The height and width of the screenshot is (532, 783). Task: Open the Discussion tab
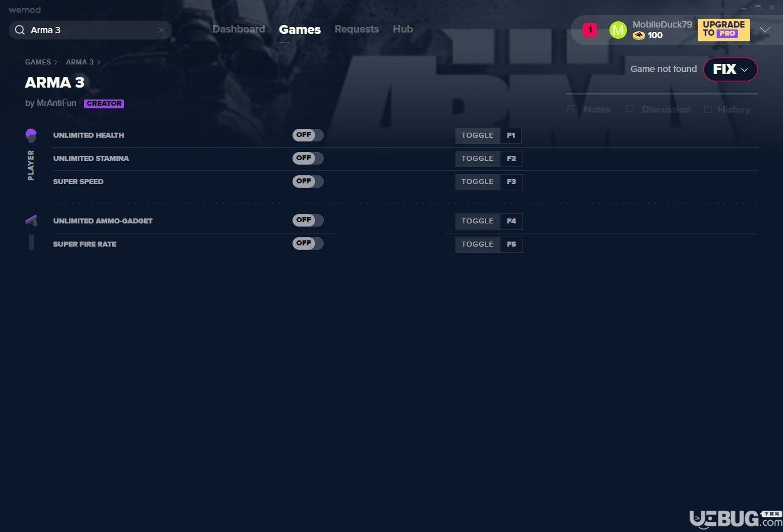click(666, 110)
